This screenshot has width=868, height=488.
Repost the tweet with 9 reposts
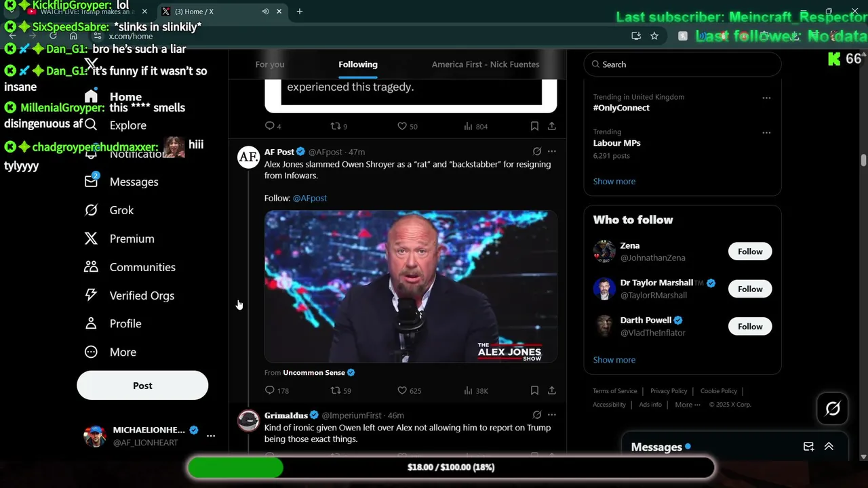click(336, 126)
